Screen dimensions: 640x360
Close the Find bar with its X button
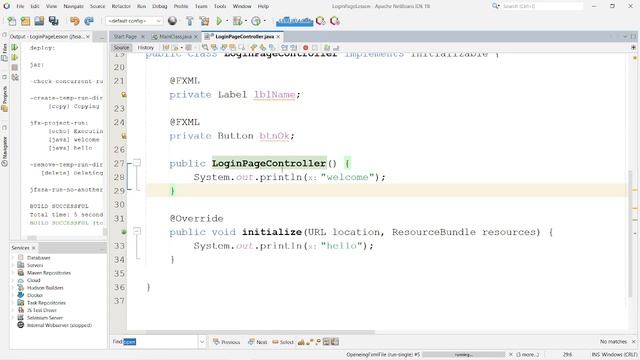(633, 342)
